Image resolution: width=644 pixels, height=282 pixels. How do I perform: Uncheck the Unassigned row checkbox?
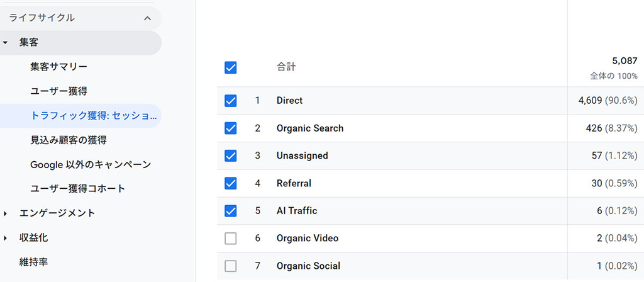[231, 156]
